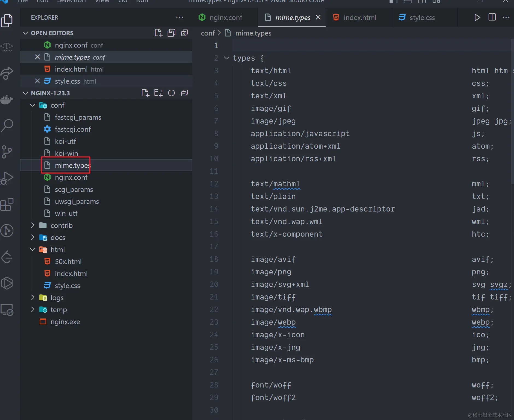Open nginx.conf from Open Editors list
The width and height of the screenshot is (514, 420).
(x=106, y=45)
